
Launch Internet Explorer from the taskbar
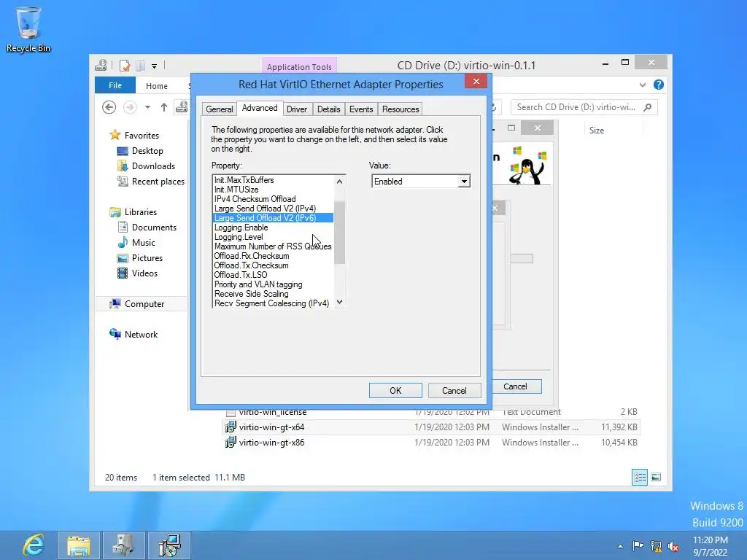click(34, 545)
